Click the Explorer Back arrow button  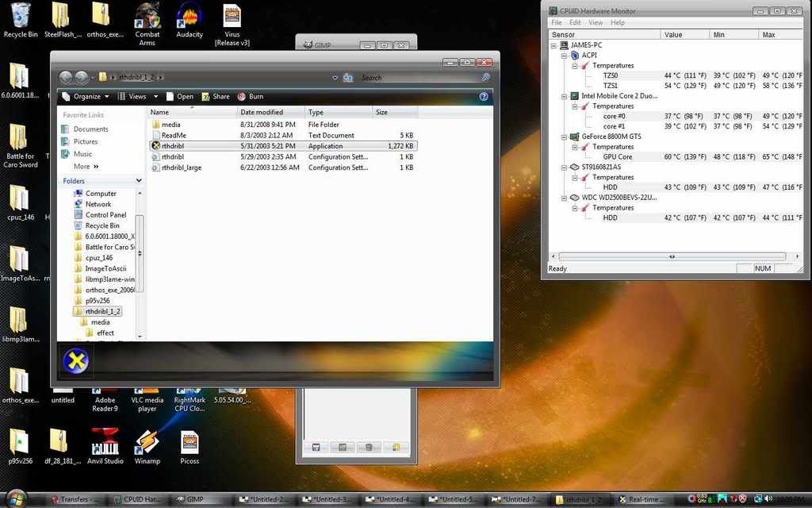tap(66, 77)
